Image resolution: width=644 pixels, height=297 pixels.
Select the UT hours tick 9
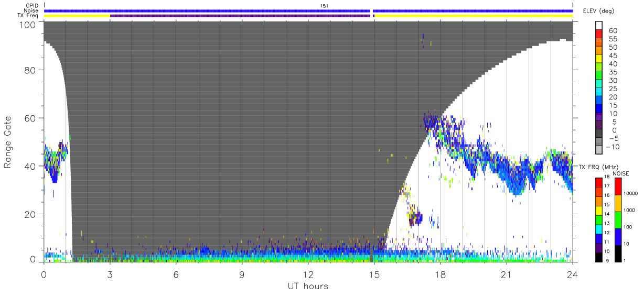pyautogui.click(x=242, y=274)
